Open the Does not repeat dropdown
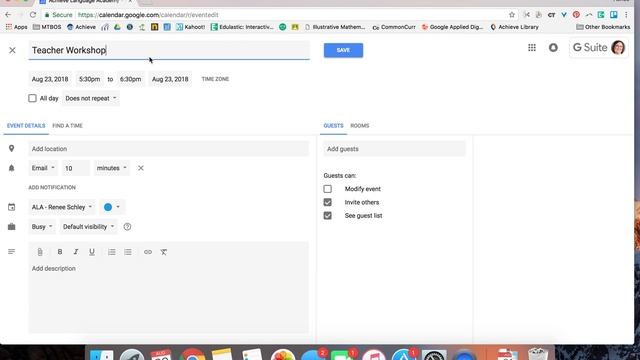 click(91, 98)
